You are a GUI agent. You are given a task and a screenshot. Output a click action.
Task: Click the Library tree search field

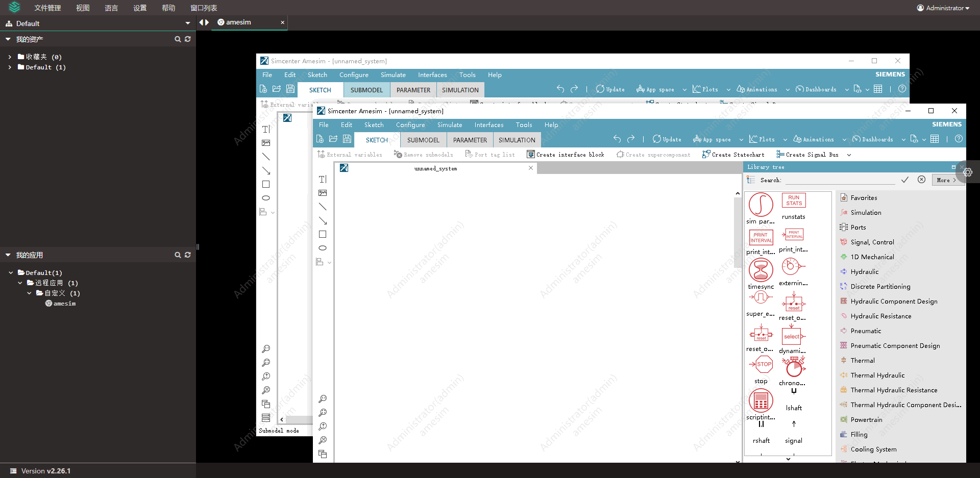840,180
